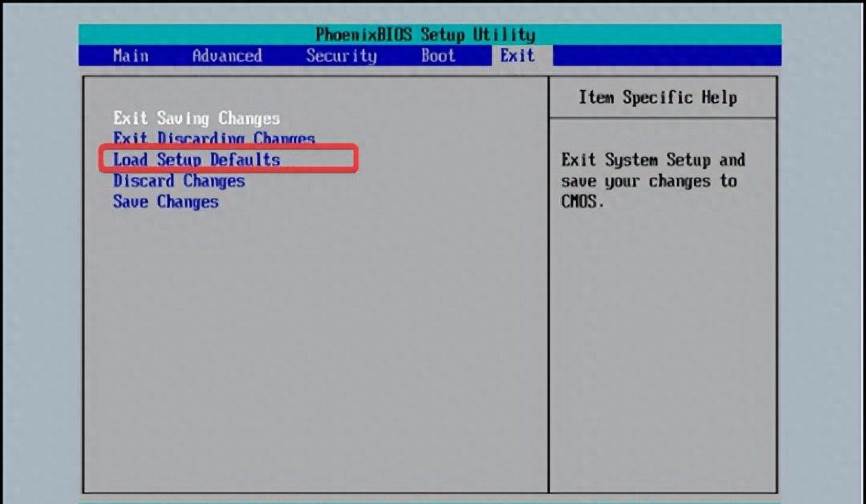Click the help text mentioning CMOS
The width and height of the screenshot is (866, 504).
point(653,181)
